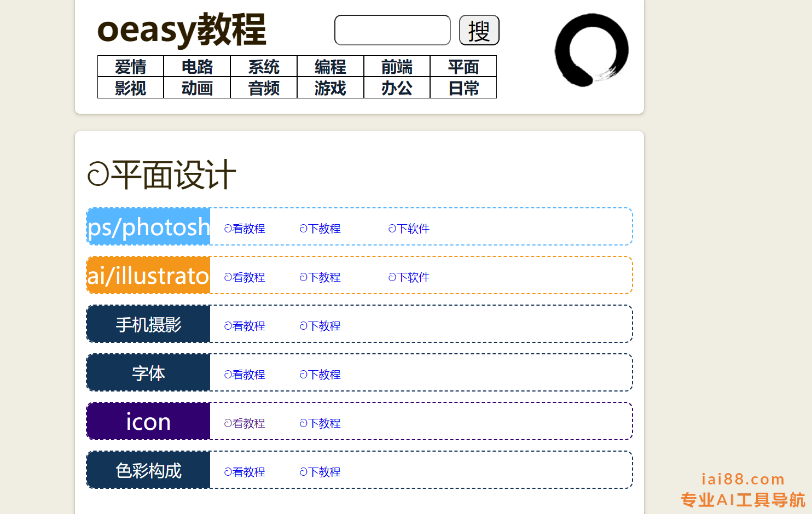Click the blue ps/photoshop category label
The image size is (812, 514).
pyautogui.click(x=149, y=227)
